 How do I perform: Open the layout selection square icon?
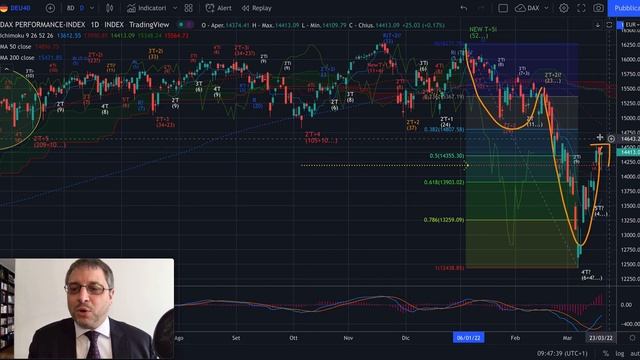click(x=503, y=8)
